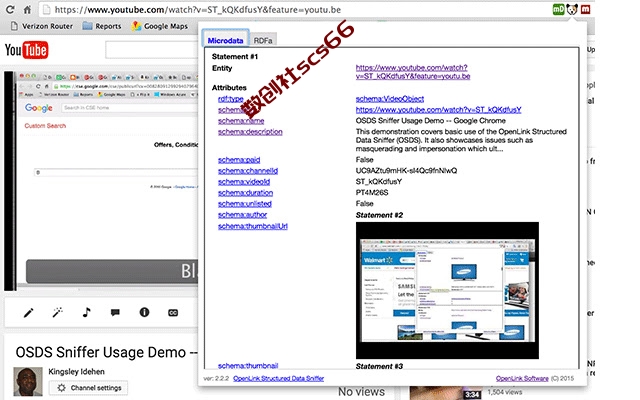Click the Channel settings button
This screenshot has height=400, width=640.
point(88,388)
